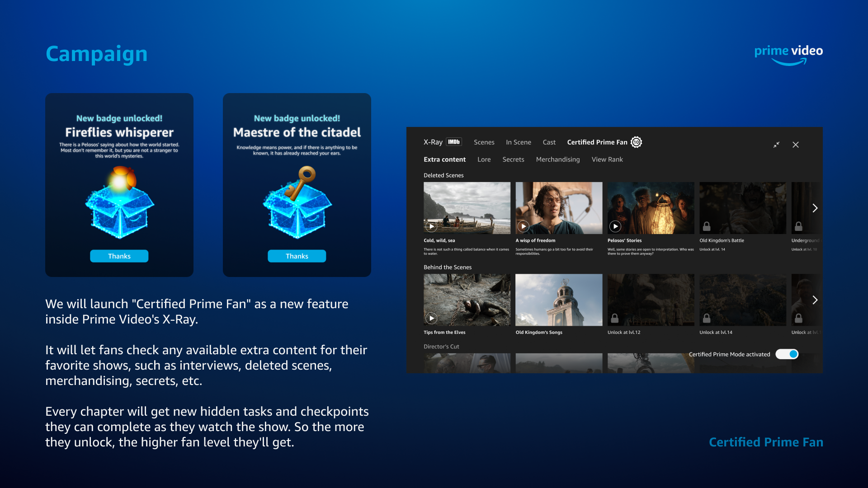Screen dimensions: 868x488
Task: Click the Maestre of the citadel key box illustration
Action: pyautogui.click(x=297, y=202)
